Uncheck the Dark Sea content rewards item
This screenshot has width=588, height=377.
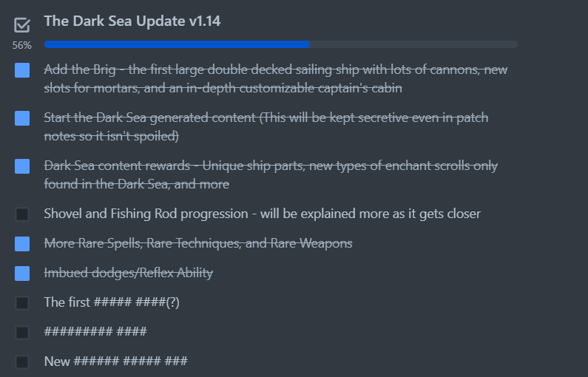pyautogui.click(x=22, y=166)
